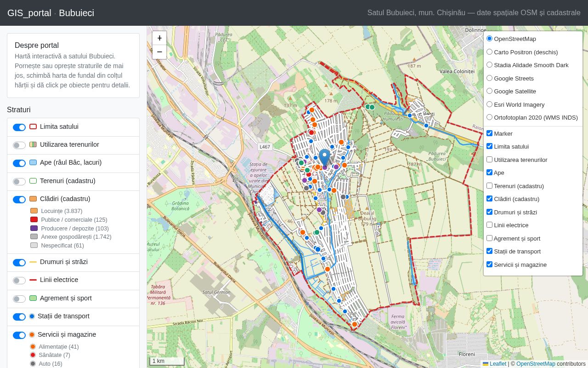Image resolution: width=588 pixels, height=368 pixels.
Task: Click the Despre portal card heading
Action: click(37, 45)
